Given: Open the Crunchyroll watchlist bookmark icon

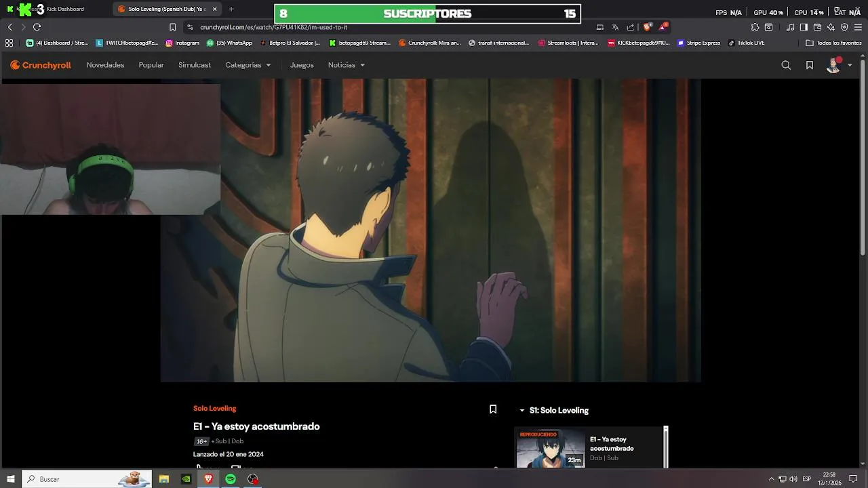Looking at the screenshot, I should [x=810, y=65].
